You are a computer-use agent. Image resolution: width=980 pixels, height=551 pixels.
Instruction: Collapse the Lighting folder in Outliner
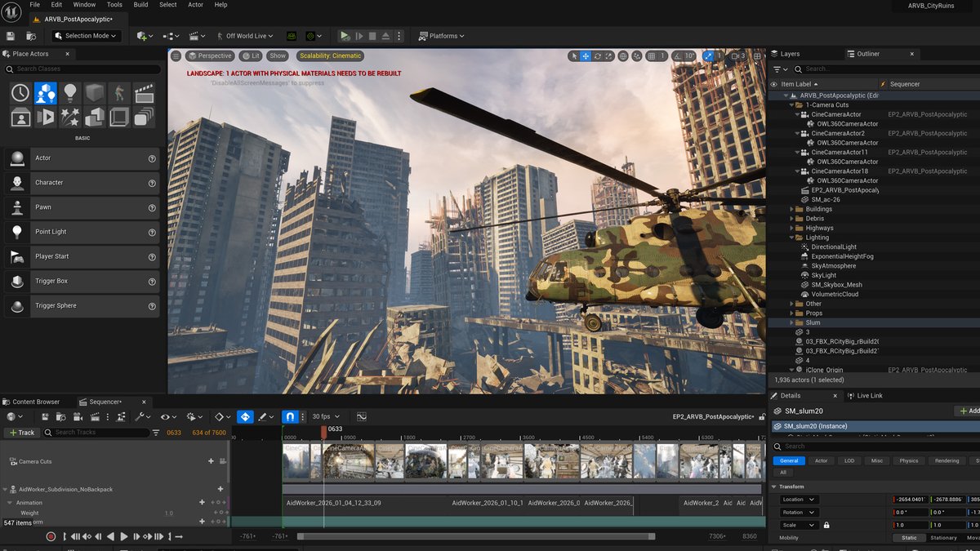tap(792, 238)
